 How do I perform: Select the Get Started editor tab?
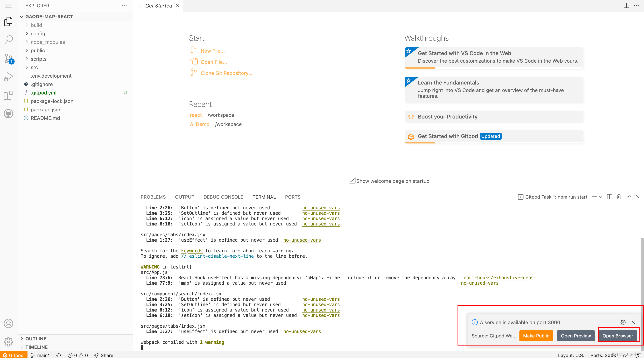[x=158, y=6]
